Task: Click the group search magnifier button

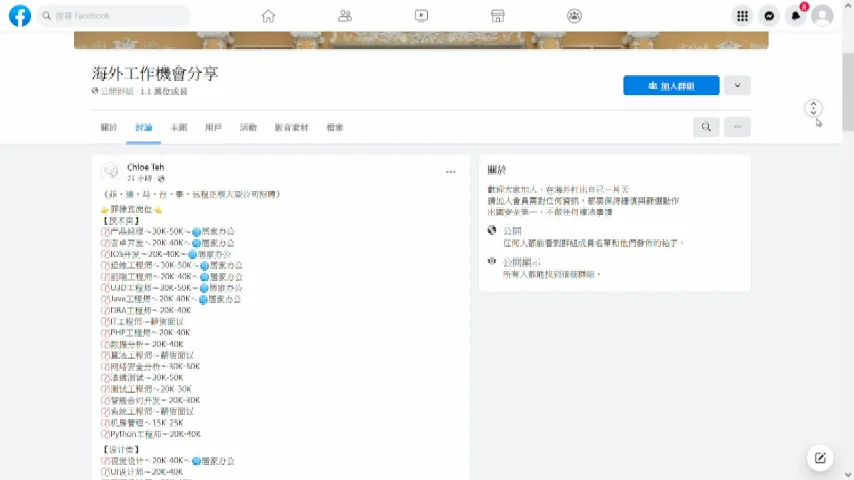Action: pos(706,127)
